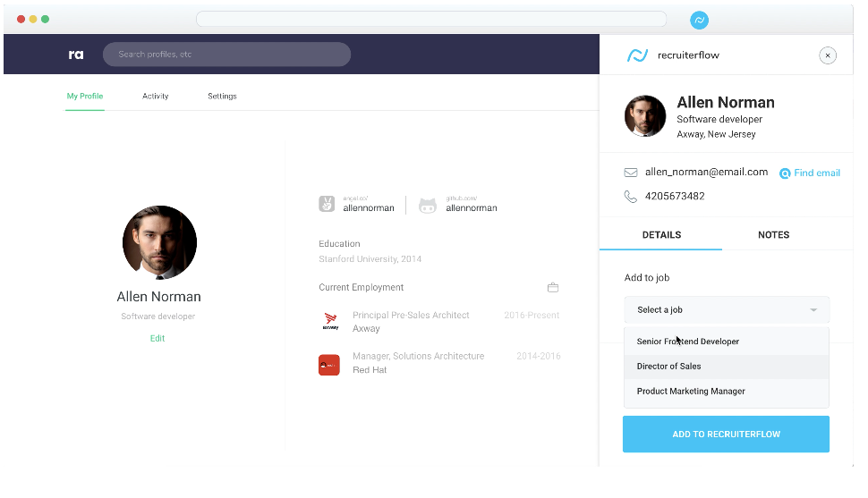The height and width of the screenshot is (498, 868).
Task: Click the Recruiterflow extension icon in browser toolbar
Action: pos(699,21)
